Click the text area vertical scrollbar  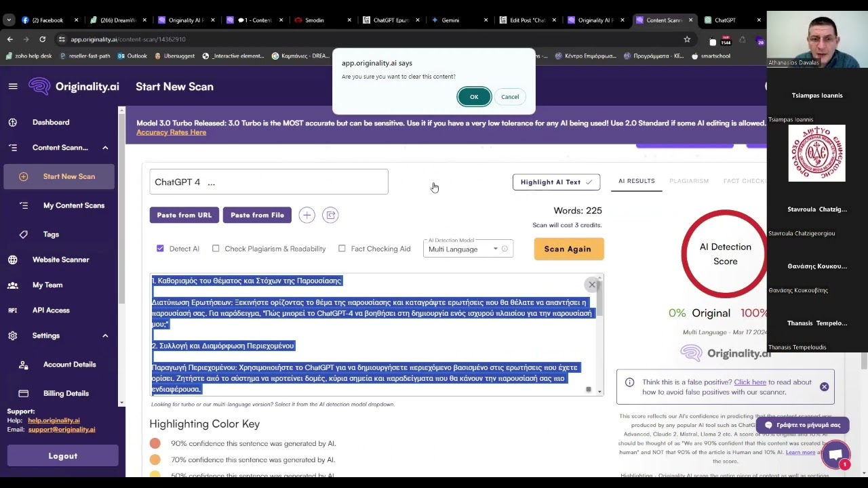599,335
